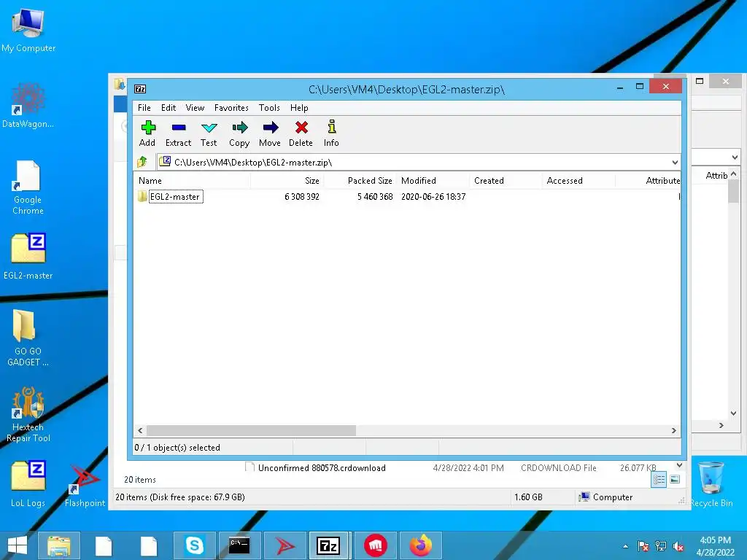Image resolution: width=747 pixels, height=560 pixels.
Task: Click the 7z title bar app icon
Action: point(140,89)
